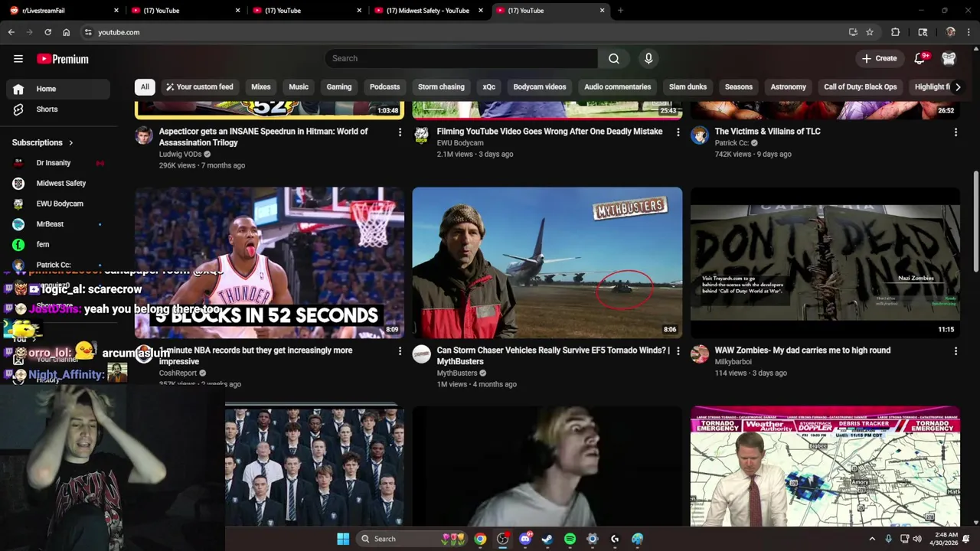
Task: Open the fern subscription channel
Action: (58, 244)
